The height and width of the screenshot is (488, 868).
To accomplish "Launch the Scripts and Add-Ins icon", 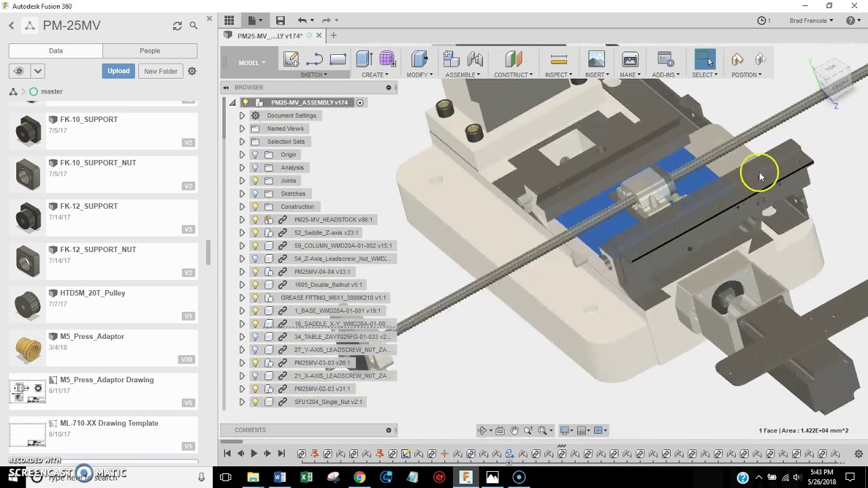I will pyautogui.click(x=666, y=59).
